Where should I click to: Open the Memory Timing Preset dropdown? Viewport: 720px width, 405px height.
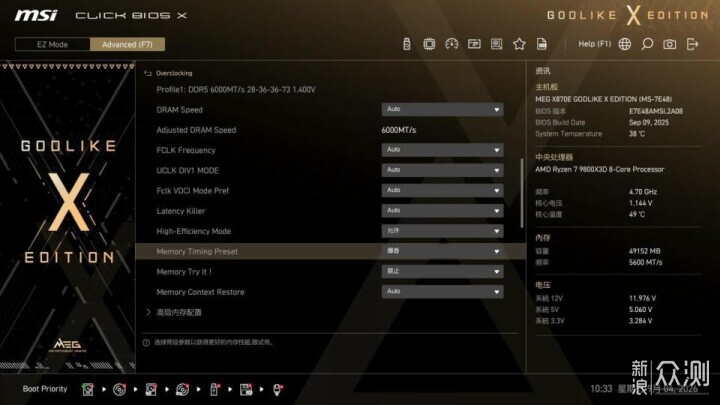tap(442, 251)
